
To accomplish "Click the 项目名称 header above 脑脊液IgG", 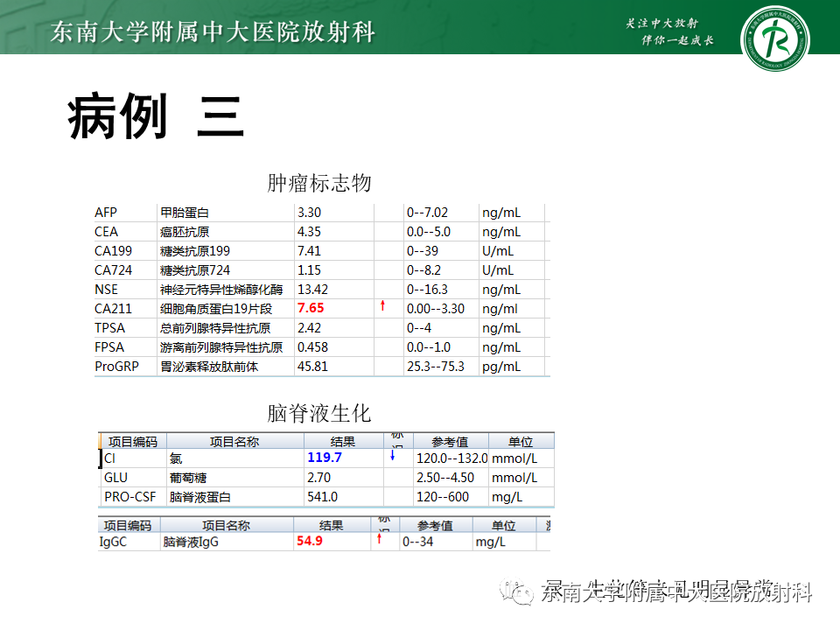I will tap(226, 526).
